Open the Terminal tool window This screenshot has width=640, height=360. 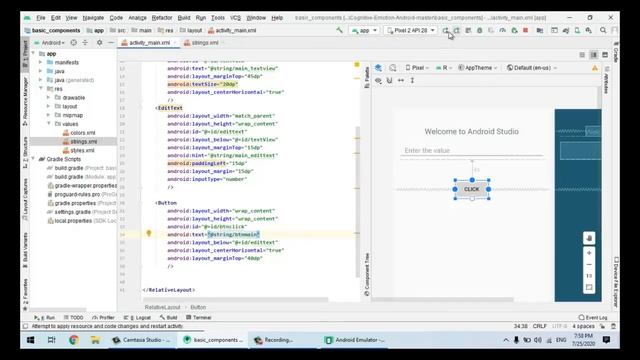point(199,317)
